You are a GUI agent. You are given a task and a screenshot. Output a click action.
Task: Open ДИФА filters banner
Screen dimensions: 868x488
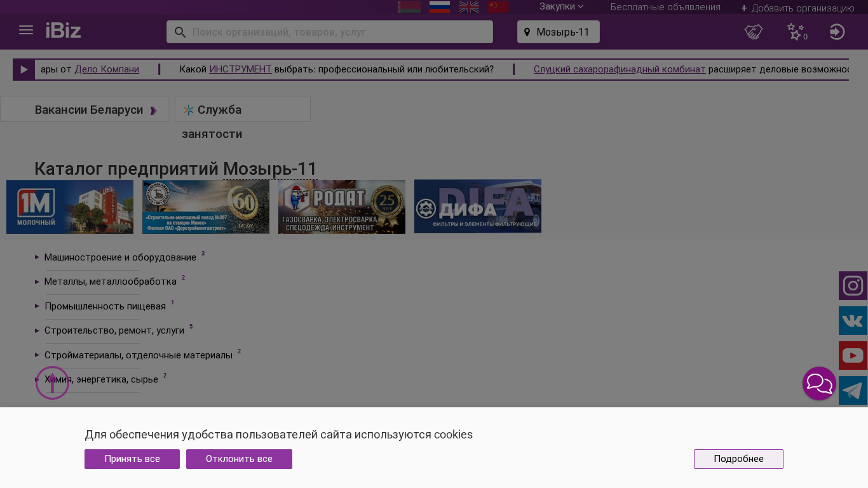coord(478,206)
